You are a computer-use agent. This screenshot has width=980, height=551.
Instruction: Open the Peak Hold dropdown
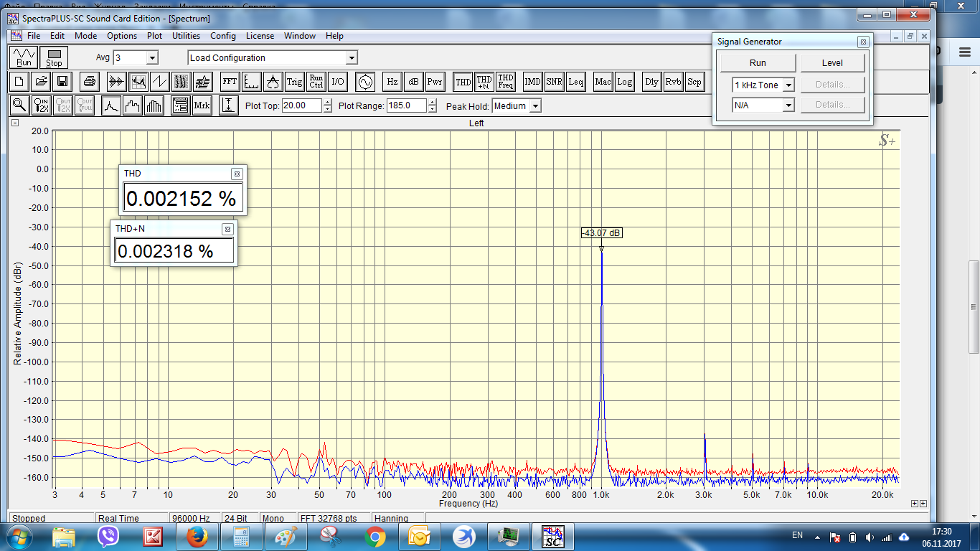tap(534, 106)
